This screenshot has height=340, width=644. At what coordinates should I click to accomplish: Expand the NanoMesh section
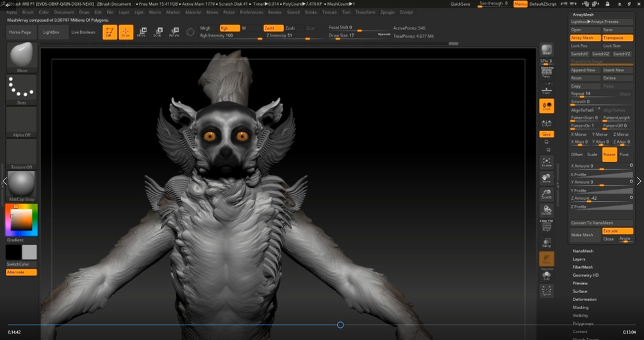click(582, 251)
